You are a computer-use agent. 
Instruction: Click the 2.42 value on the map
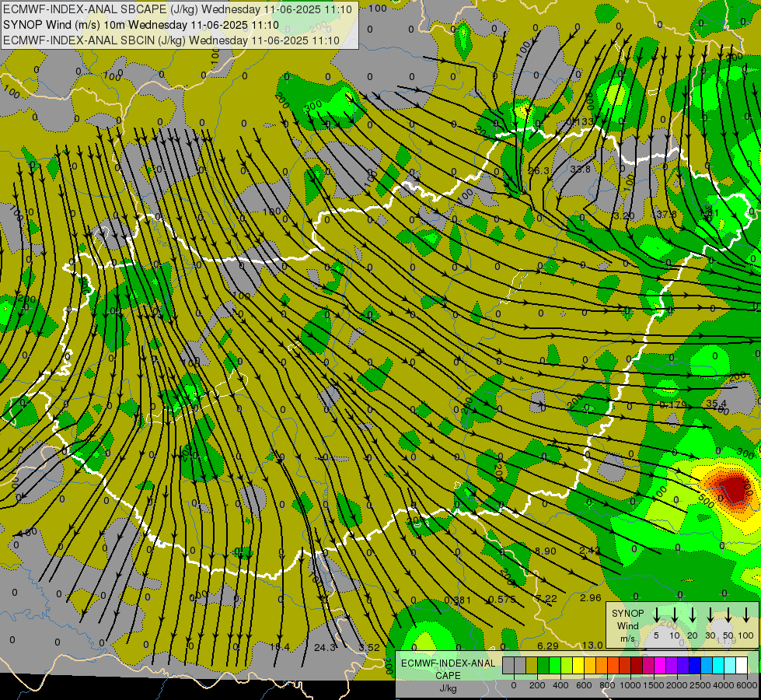tap(590, 550)
